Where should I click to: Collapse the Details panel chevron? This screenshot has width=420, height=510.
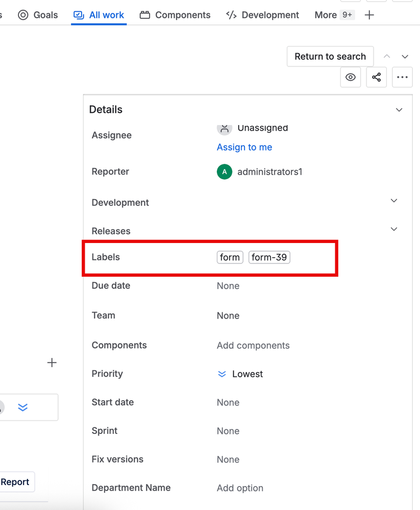point(399,110)
